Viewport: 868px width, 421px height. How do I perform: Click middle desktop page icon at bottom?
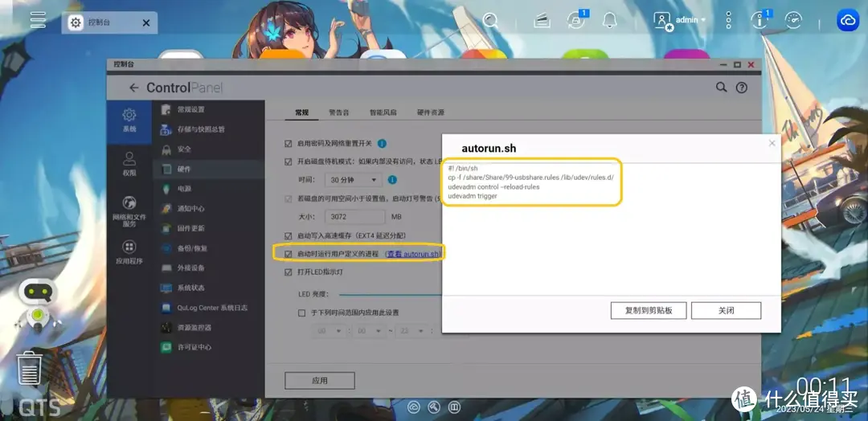(x=434, y=407)
